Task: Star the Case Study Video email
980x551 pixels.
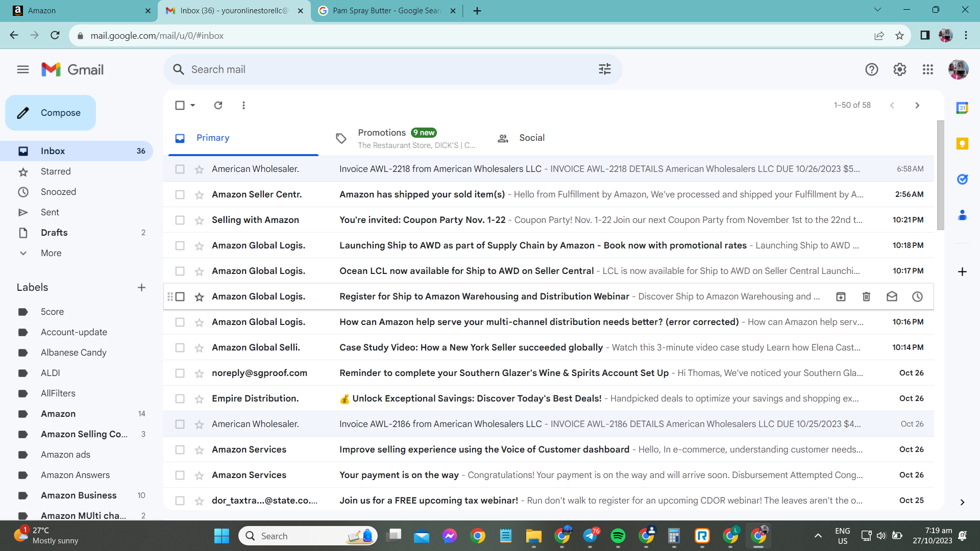Action: (199, 347)
